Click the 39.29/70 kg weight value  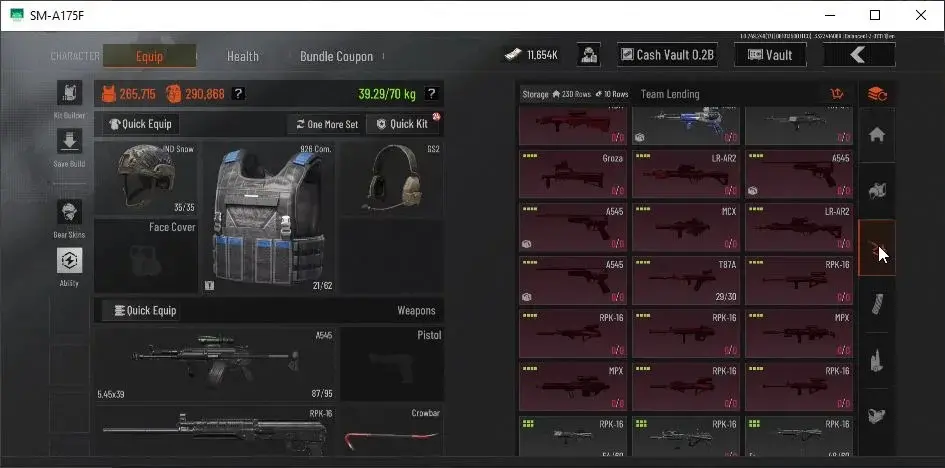387,95
